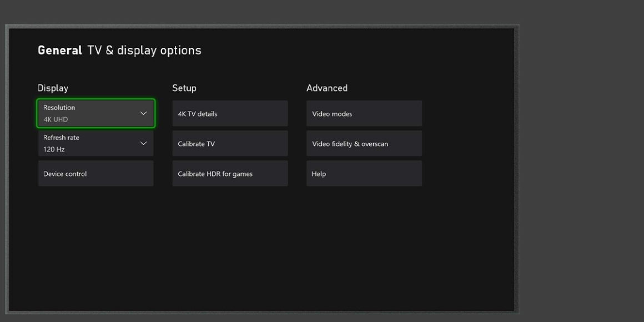
Task: Click the TV & display options heading
Action: (142, 50)
